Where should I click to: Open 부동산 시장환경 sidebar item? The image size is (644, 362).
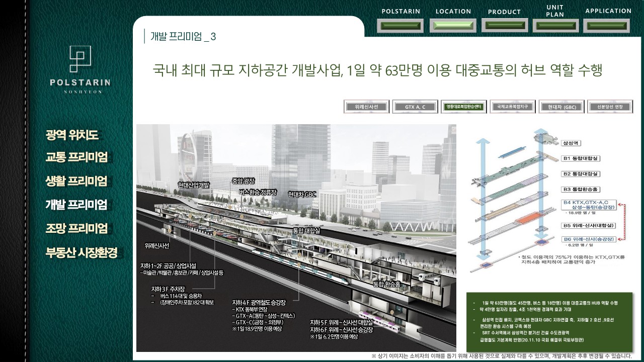point(82,252)
